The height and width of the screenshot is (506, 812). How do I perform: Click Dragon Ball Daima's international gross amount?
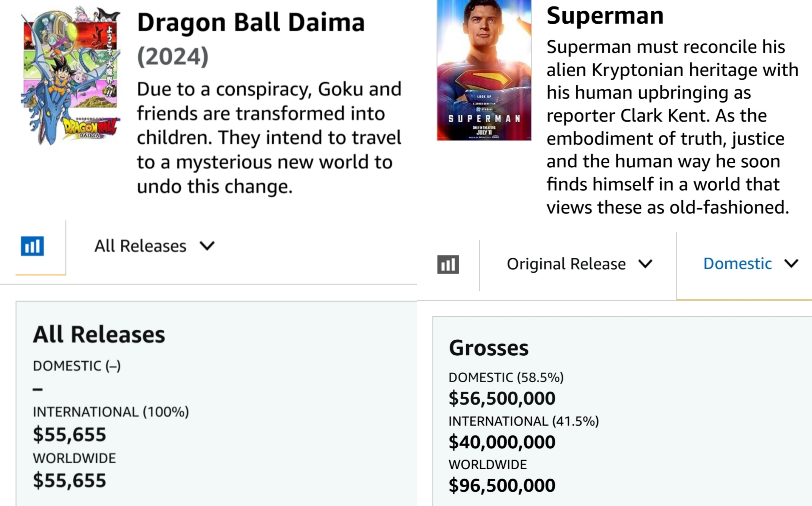69,434
